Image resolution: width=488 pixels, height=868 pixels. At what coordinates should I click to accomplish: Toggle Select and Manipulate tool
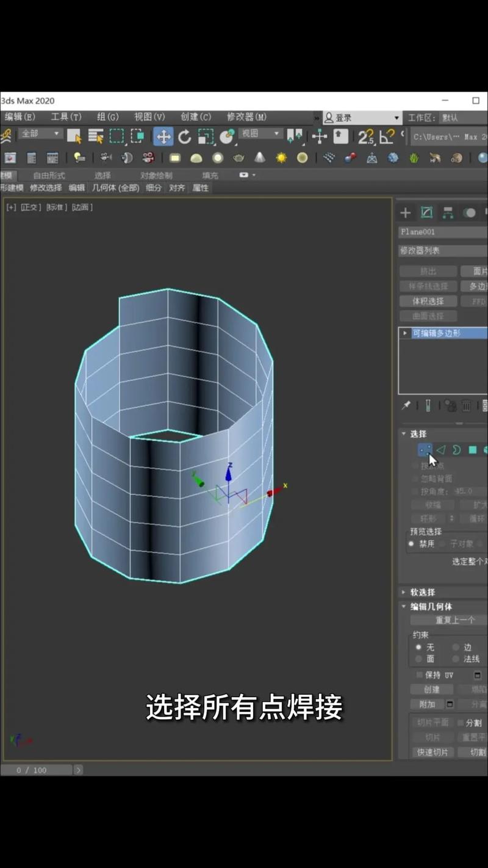click(x=320, y=136)
